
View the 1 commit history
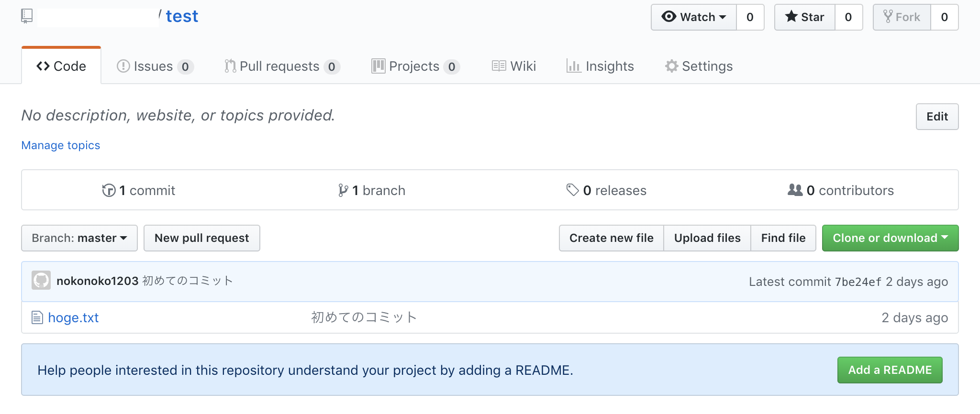pos(139,190)
